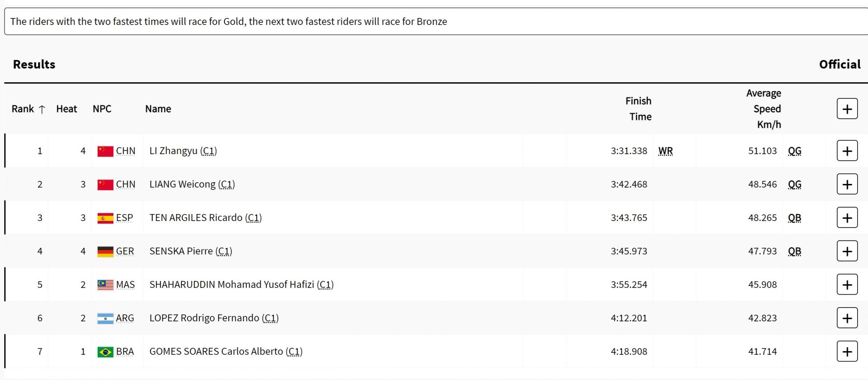Click the MAS country code
868x380 pixels.
(125, 285)
